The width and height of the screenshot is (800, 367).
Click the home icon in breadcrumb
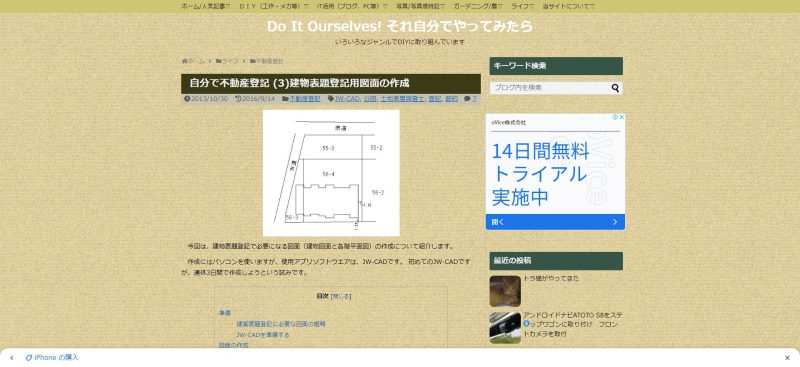click(x=184, y=61)
